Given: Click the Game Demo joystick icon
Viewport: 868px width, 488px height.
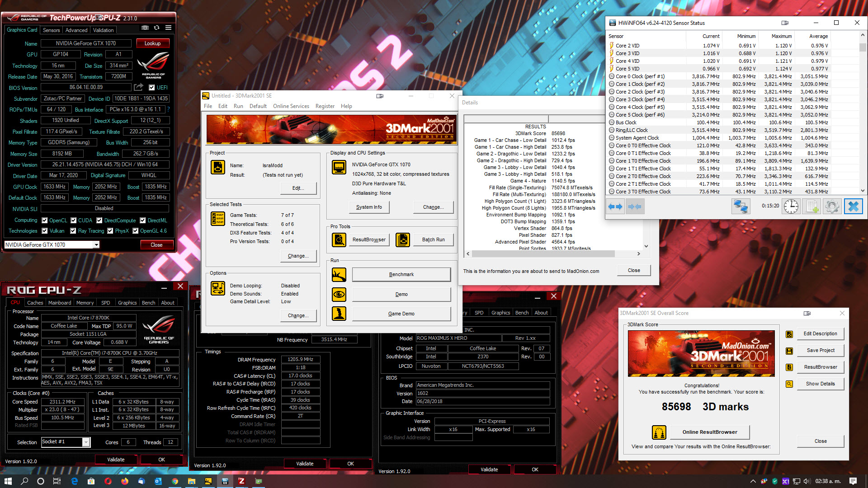Looking at the screenshot, I should [x=339, y=314].
